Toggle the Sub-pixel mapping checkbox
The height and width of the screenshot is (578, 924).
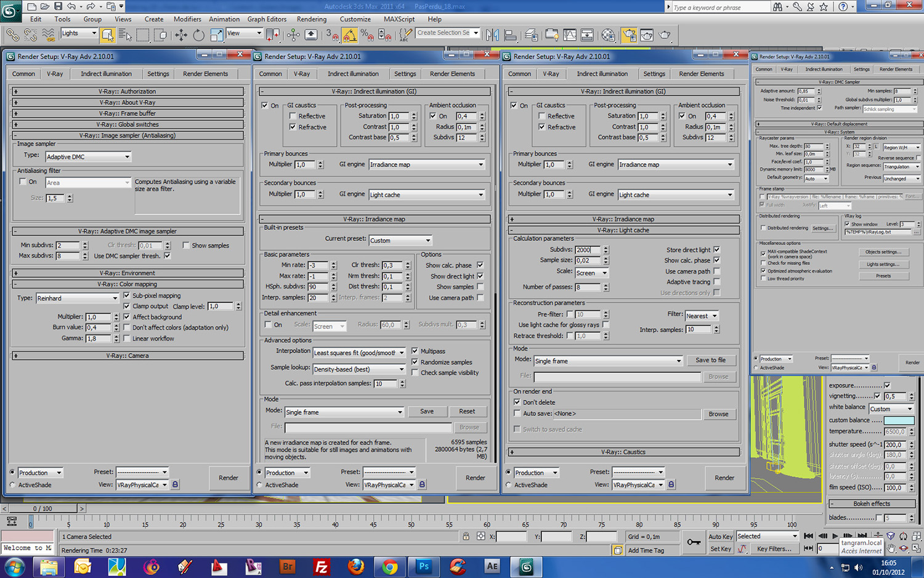coord(127,296)
